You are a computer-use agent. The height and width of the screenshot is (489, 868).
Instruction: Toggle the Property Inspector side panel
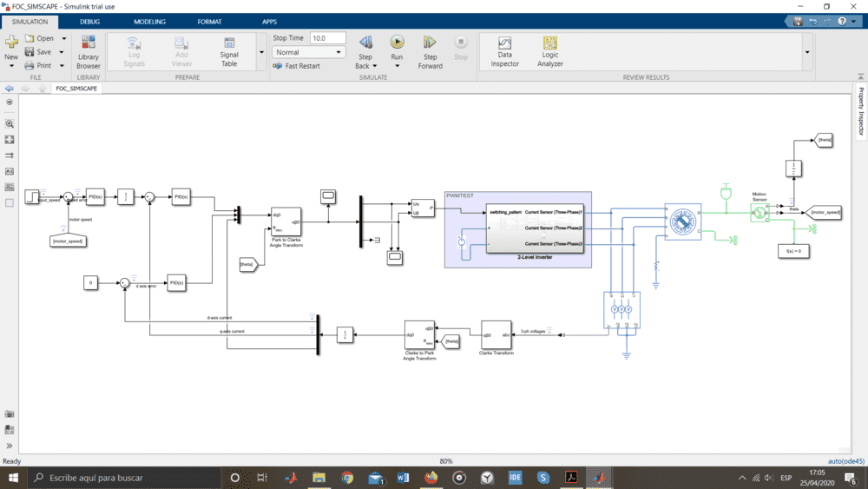click(861, 112)
